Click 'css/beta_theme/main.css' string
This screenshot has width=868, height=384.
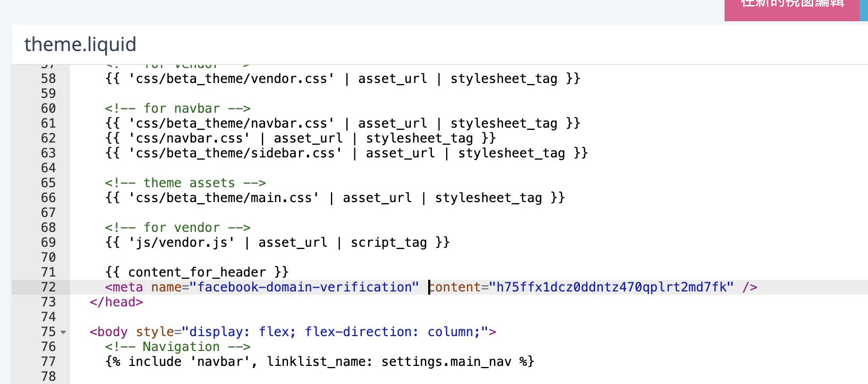pyautogui.click(x=224, y=198)
